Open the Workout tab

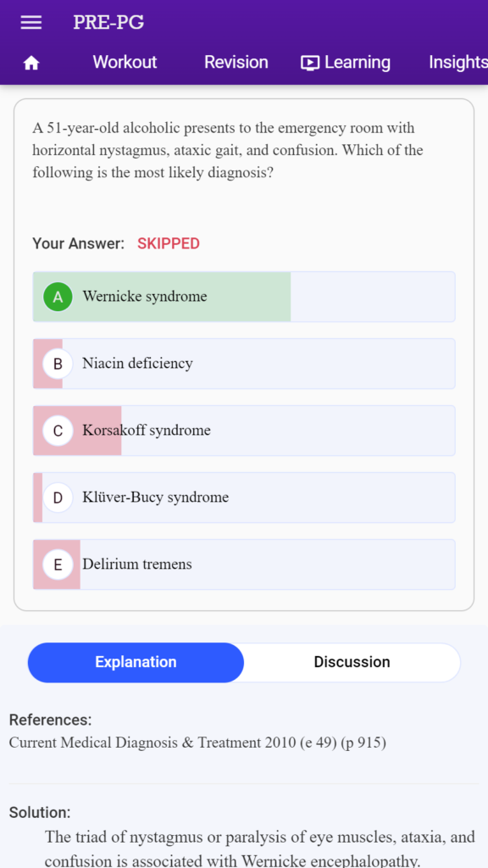tap(125, 62)
